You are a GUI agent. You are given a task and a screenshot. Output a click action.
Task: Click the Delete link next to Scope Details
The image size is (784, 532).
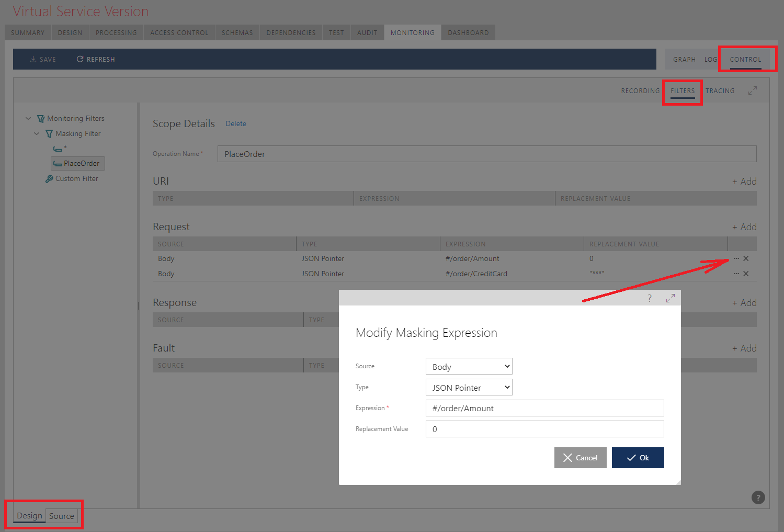click(235, 123)
